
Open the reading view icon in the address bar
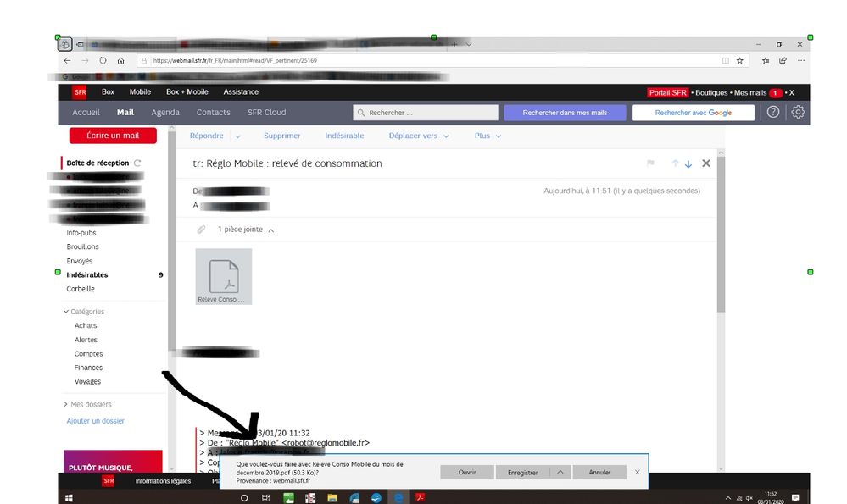coord(726,60)
